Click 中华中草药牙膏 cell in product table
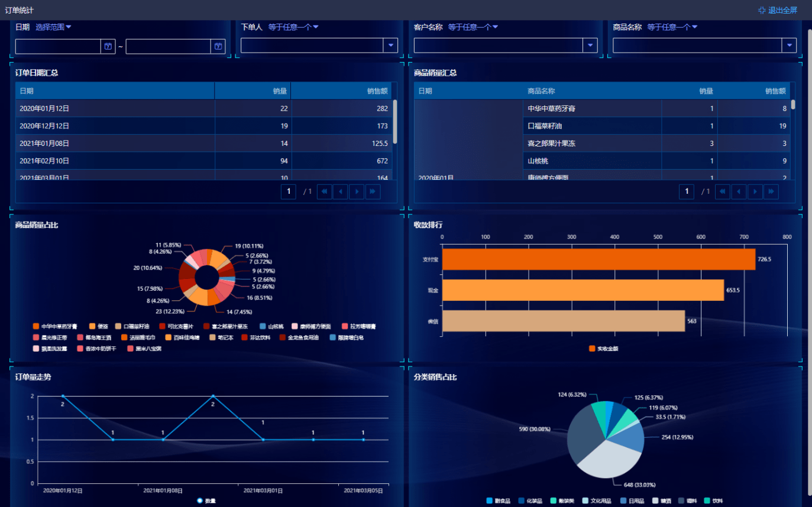This screenshot has width=812, height=507. click(592, 109)
